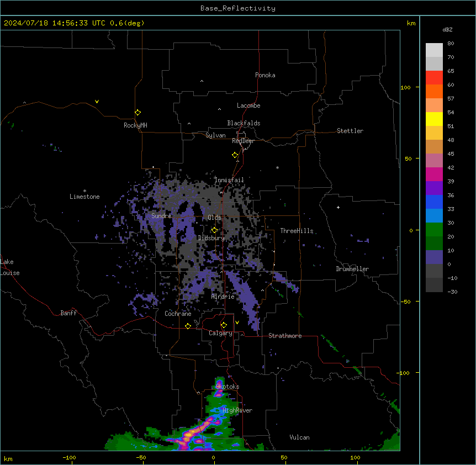Screen dimensions: 476x465
Task: Click the Sylvan label
Action: (215, 135)
